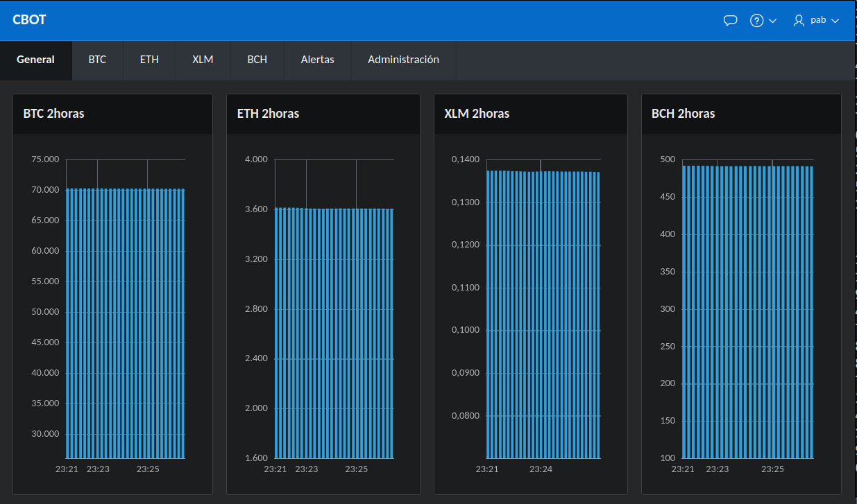Switch to the ETH tab
857x504 pixels.
[x=149, y=60]
